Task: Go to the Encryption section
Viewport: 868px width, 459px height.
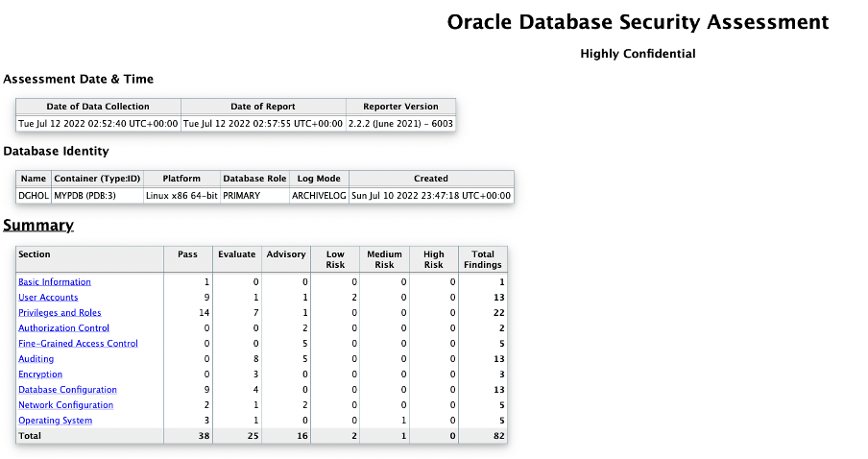Action: 40,374
